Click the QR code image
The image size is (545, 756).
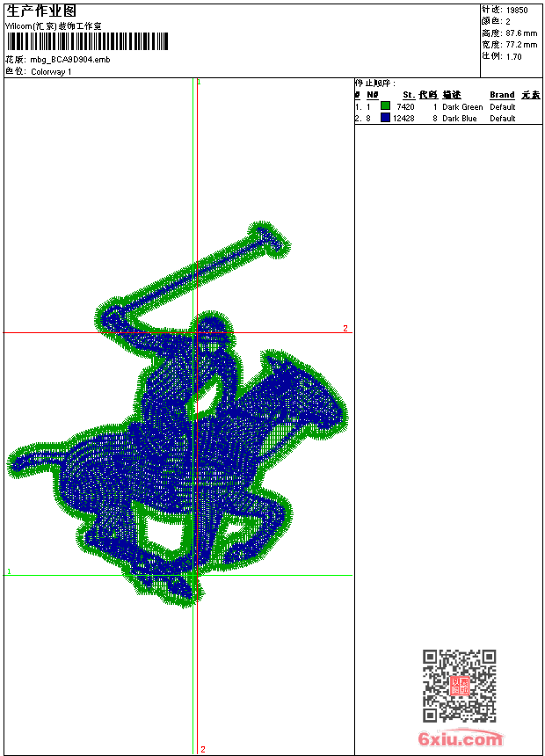(459, 685)
